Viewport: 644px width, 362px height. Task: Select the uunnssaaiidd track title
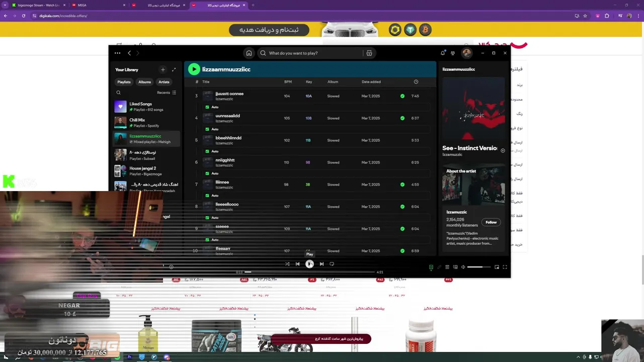pos(227,116)
